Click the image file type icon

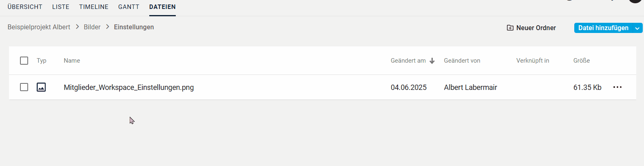coord(41,87)
